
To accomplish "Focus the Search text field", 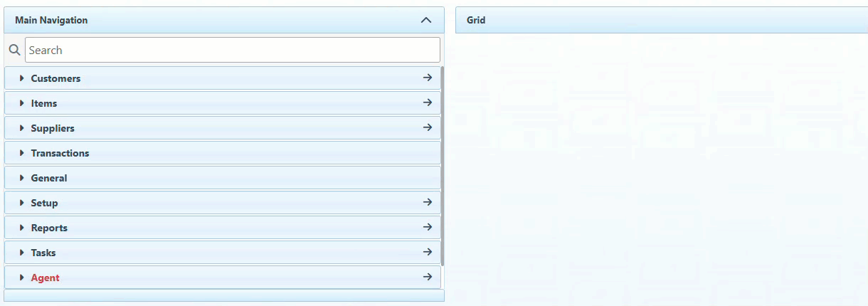I will tap(232, 50).
